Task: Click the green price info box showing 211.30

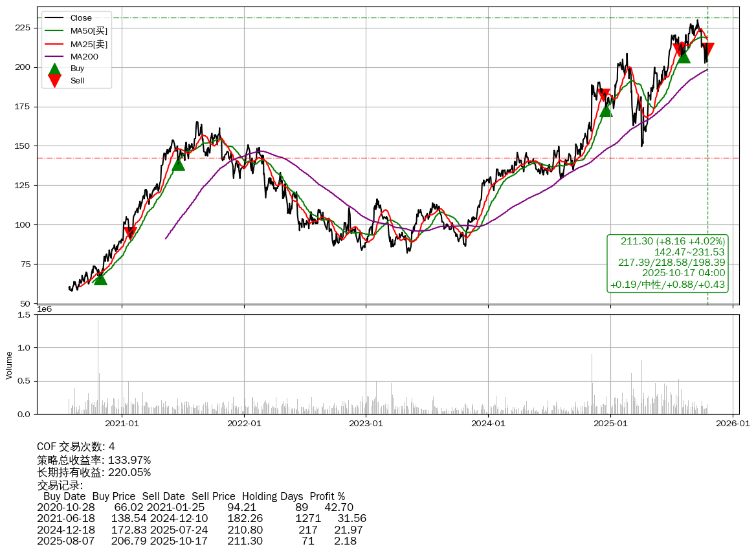Action: click(x=667, y=263)
